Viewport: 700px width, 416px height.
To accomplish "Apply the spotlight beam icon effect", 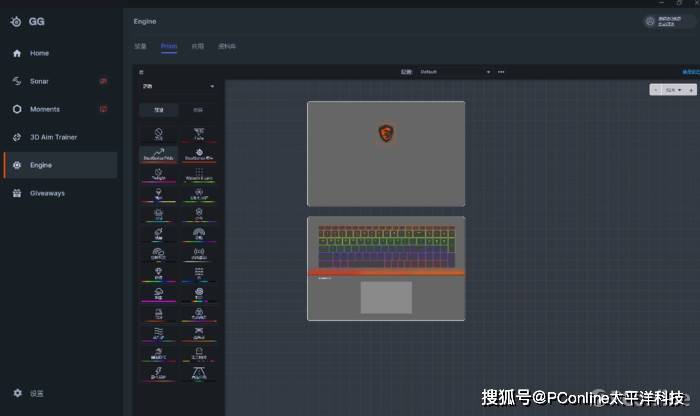I will 199,373.
